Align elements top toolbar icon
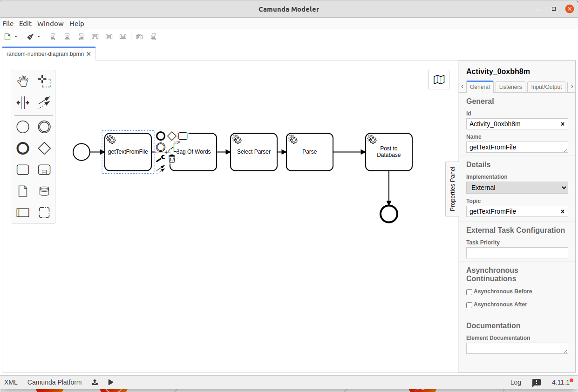578x392 pixels. point(95,37)
